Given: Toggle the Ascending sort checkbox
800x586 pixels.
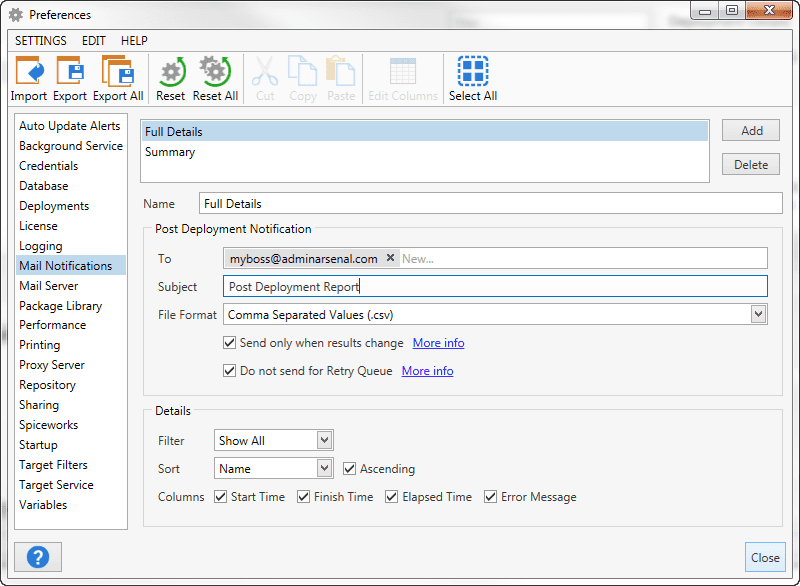Looking at the screenshot, I should [x=349, y=469].
